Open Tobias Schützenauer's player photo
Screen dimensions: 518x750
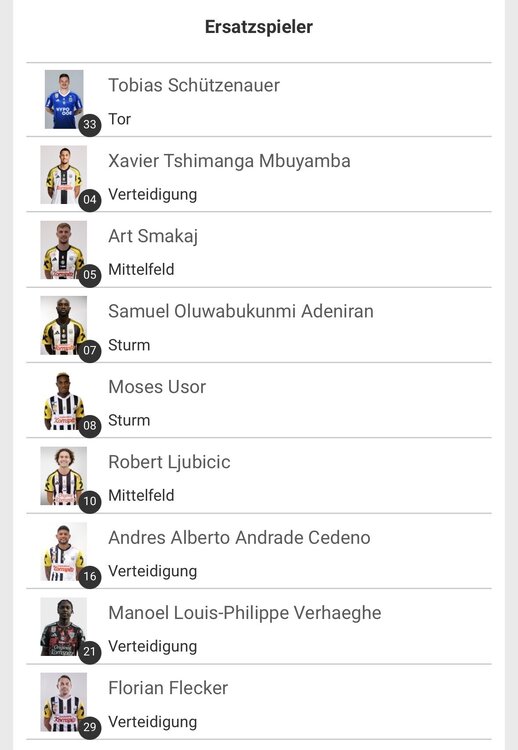point(64,99)
